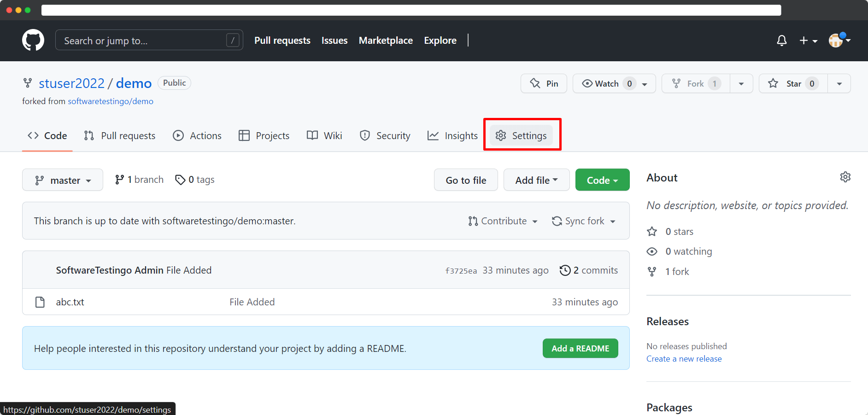This screenshot has height=415, width=868.
Task: Follow the softwaretestingo/demo fork link
Action: coord(111,101)
